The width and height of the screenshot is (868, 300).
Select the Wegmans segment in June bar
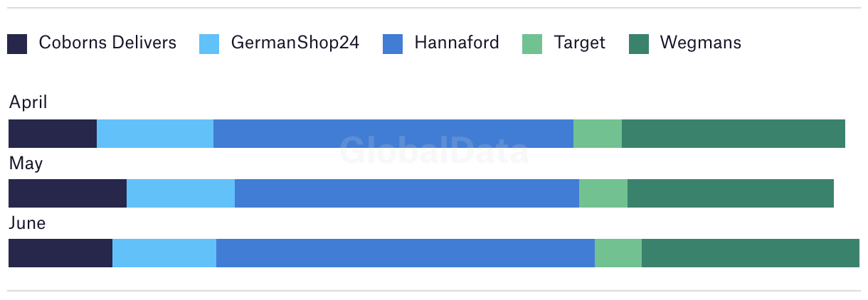751,253
